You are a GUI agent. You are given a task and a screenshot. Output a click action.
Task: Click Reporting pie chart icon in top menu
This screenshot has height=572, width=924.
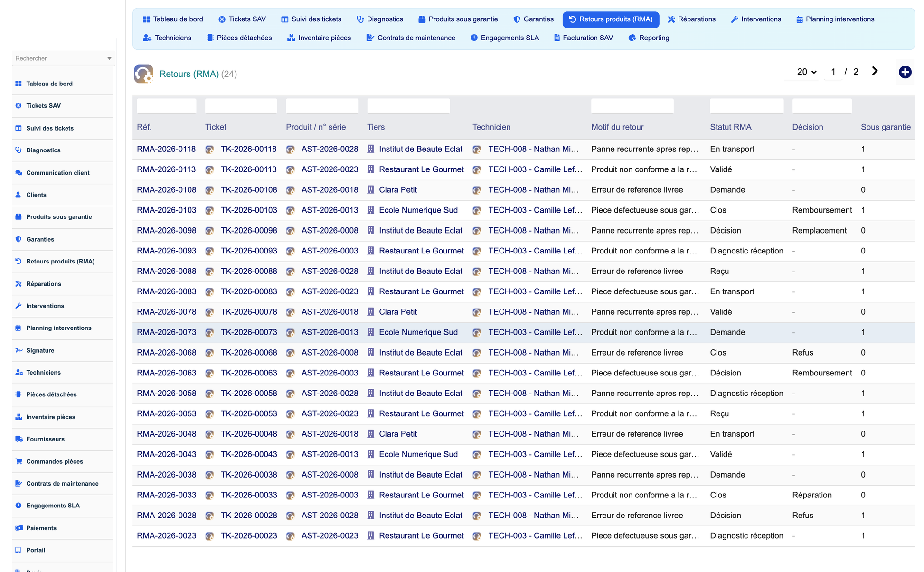(632, 38)
